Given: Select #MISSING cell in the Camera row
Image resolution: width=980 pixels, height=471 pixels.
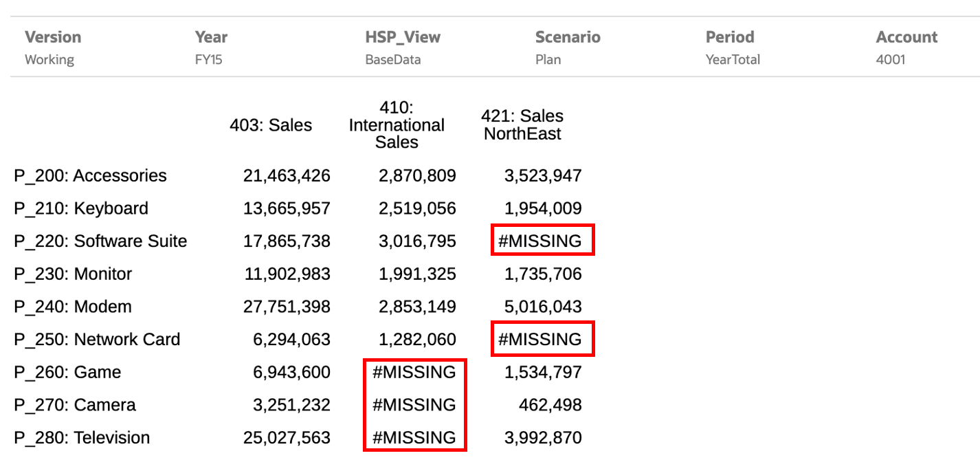Looking at the screenshot, I should click(x=414, y=405).
